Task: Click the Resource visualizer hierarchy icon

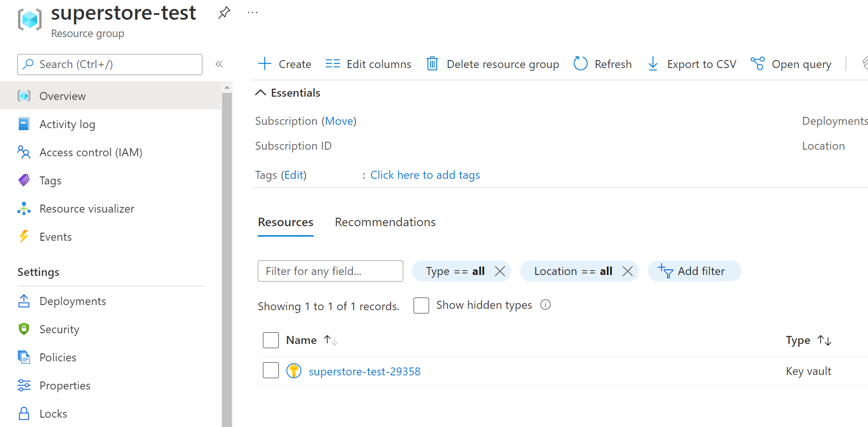Action: click(x=24, y=208)
